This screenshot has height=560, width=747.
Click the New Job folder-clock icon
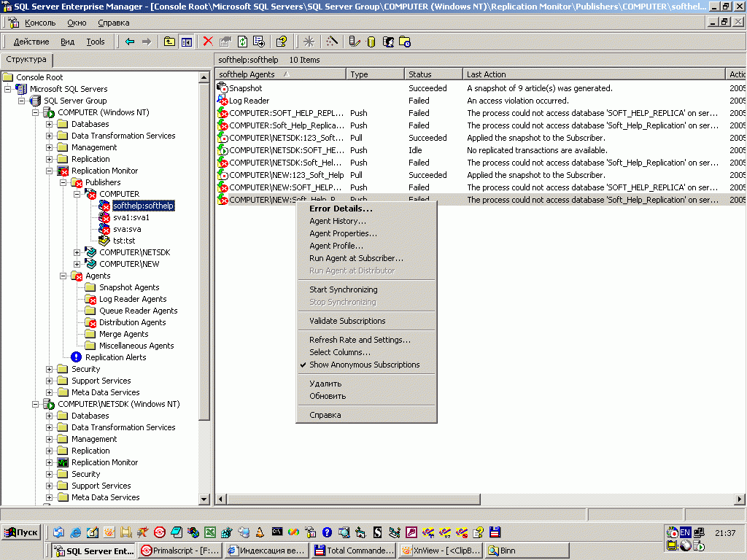coord(405,42)
